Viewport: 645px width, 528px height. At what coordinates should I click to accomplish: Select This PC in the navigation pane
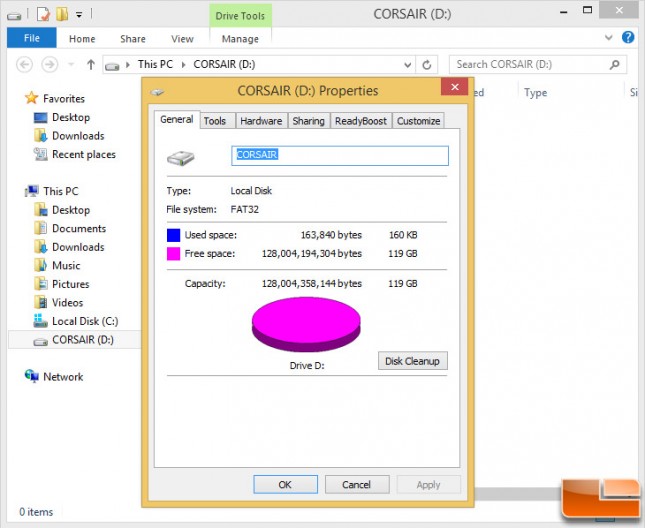pyautogui.click(x=60, y=191)
